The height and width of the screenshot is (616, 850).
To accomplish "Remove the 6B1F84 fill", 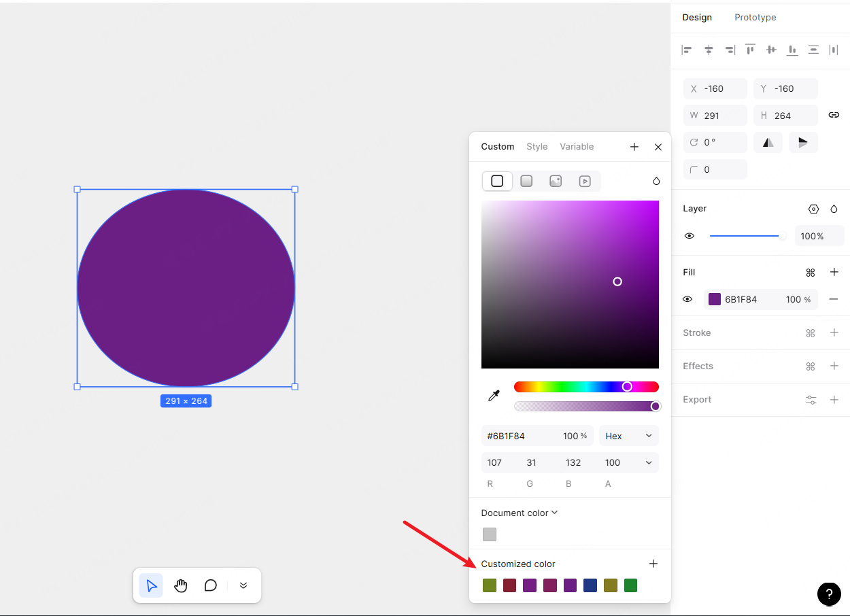I will pyautogui.click(x=834, y=299).
